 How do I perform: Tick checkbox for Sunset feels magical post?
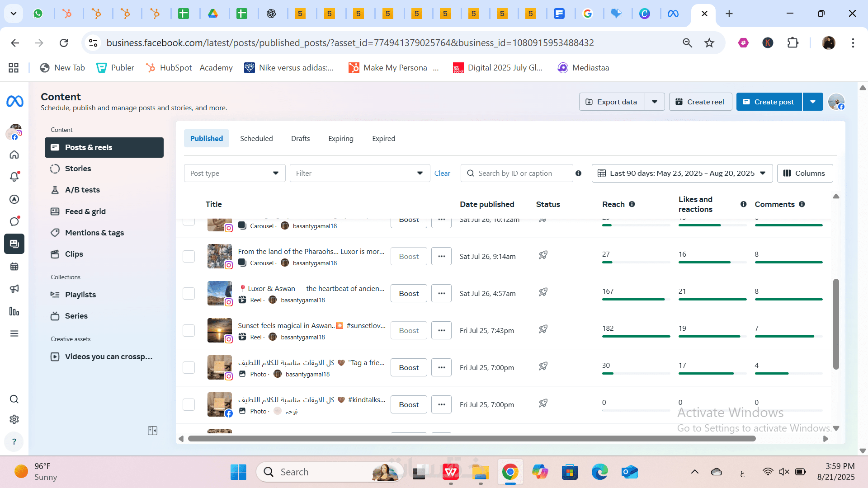coord(189,330)
